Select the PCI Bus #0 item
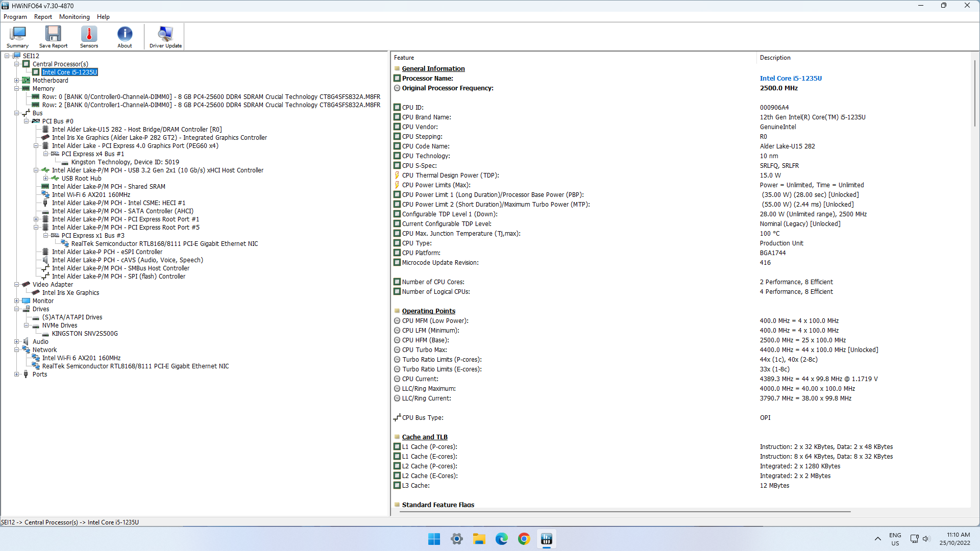Viewport: 980px width, 551px height. click(58, 121)
